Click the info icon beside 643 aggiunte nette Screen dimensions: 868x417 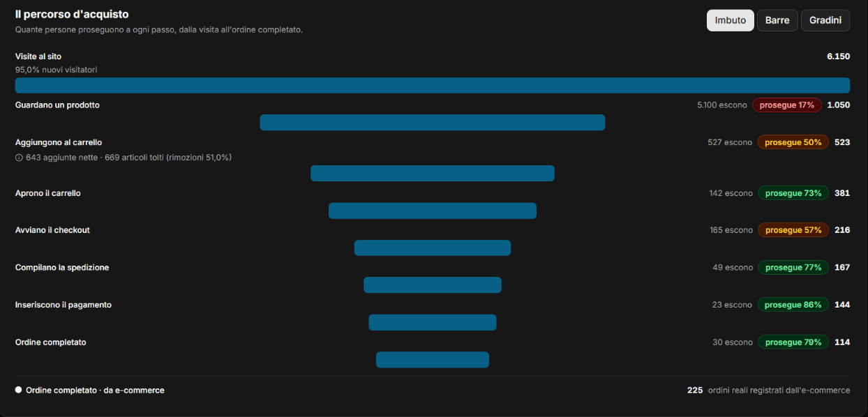coord(19,158)
